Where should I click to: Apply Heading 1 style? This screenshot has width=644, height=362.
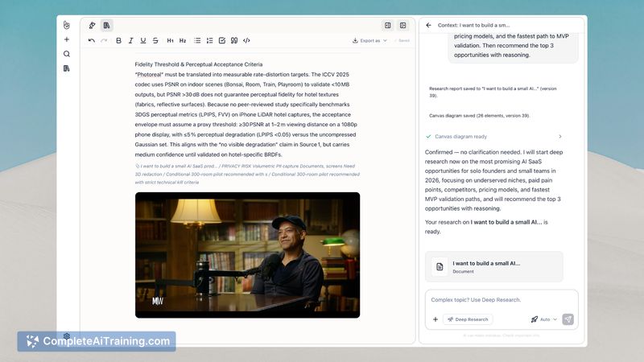(170, 41)
